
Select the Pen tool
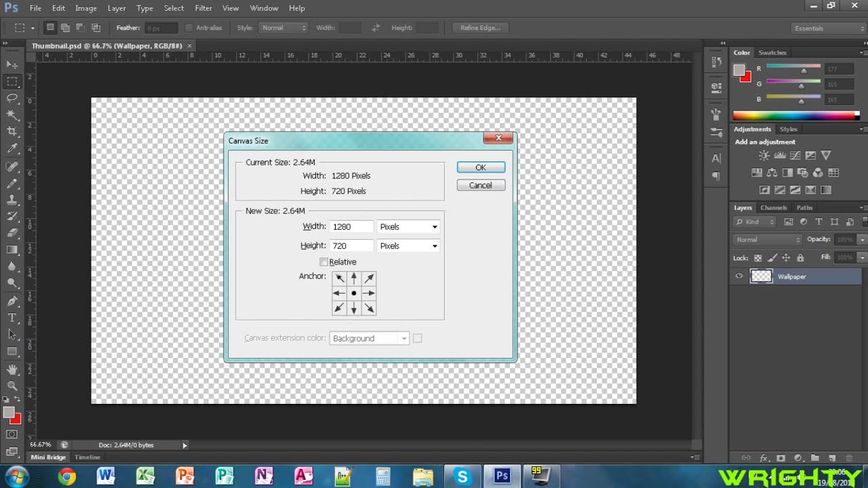12,301
